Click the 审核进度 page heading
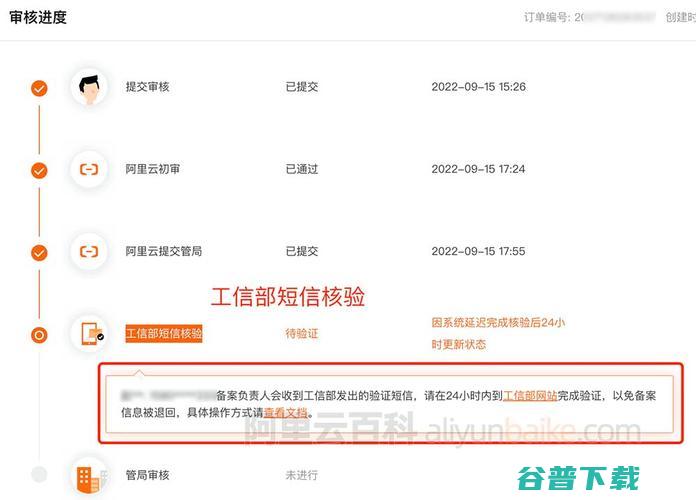 38,17
